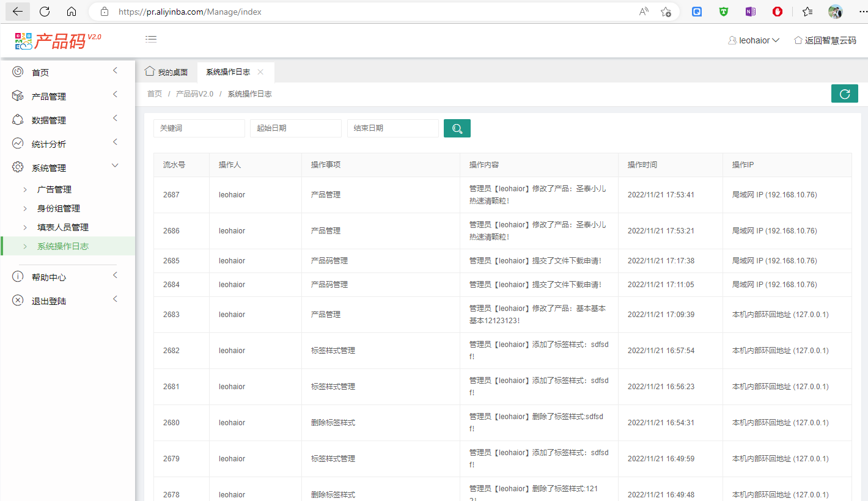Viewport: 868px width, 501px height.
Task: Add page to favorites star icon
Action: coord(666,12)
